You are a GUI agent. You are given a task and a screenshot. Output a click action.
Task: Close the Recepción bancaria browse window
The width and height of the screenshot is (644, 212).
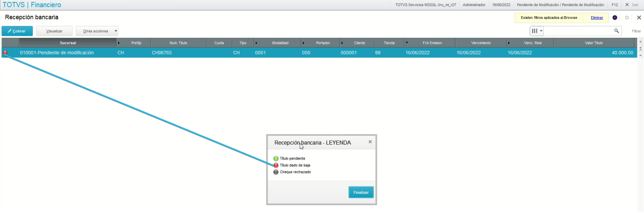pyautogui.click(x=639, y=18)
